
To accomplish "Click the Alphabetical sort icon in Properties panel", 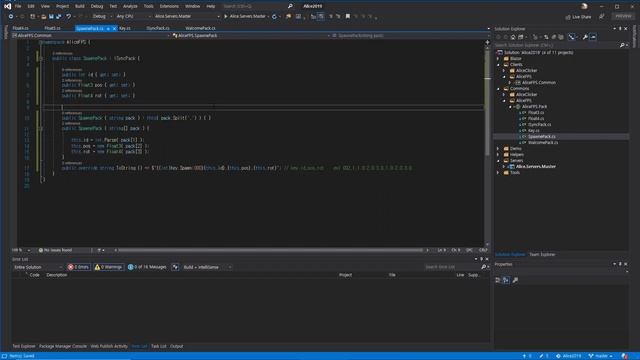I will 506,280.
